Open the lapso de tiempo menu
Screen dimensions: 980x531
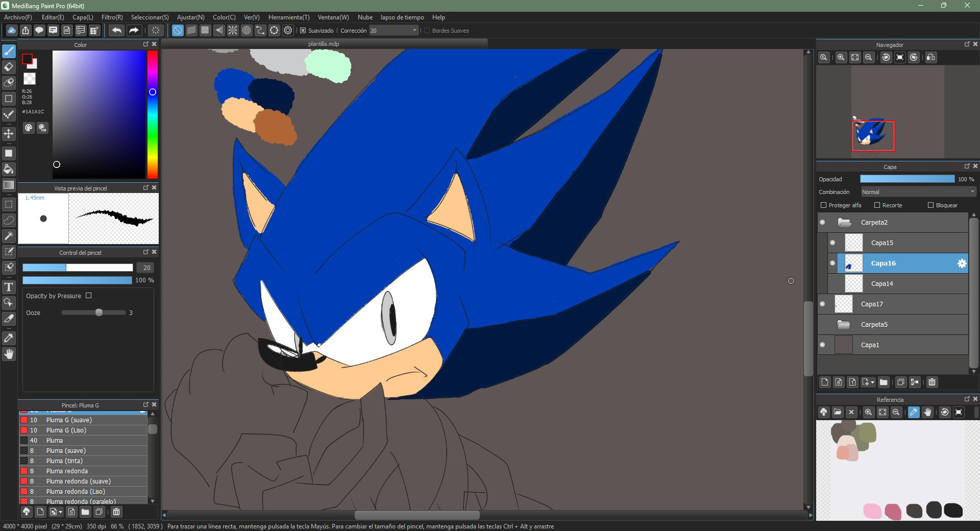(x=402, y=17)
